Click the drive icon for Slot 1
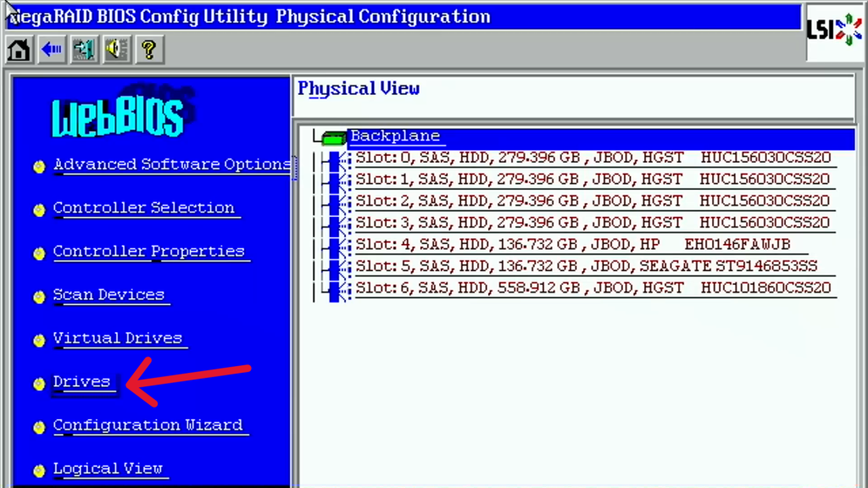The width and height of the screenshot is (868, 488). click(339, 182)
